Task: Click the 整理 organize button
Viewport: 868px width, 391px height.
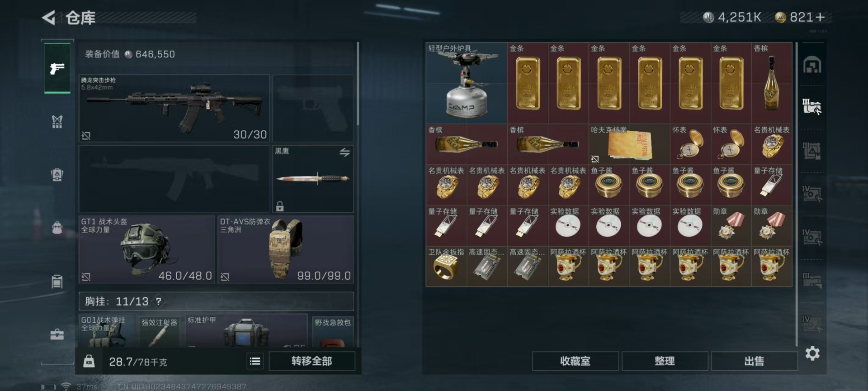Action: 665,361
